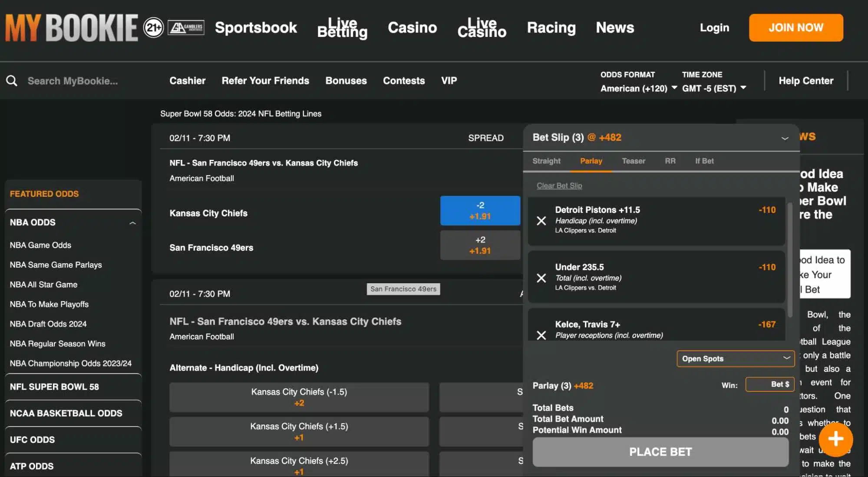Remove Kelce, Travis 7+ from bet slip
Screen dimensions: 868x477
[541, 335]
